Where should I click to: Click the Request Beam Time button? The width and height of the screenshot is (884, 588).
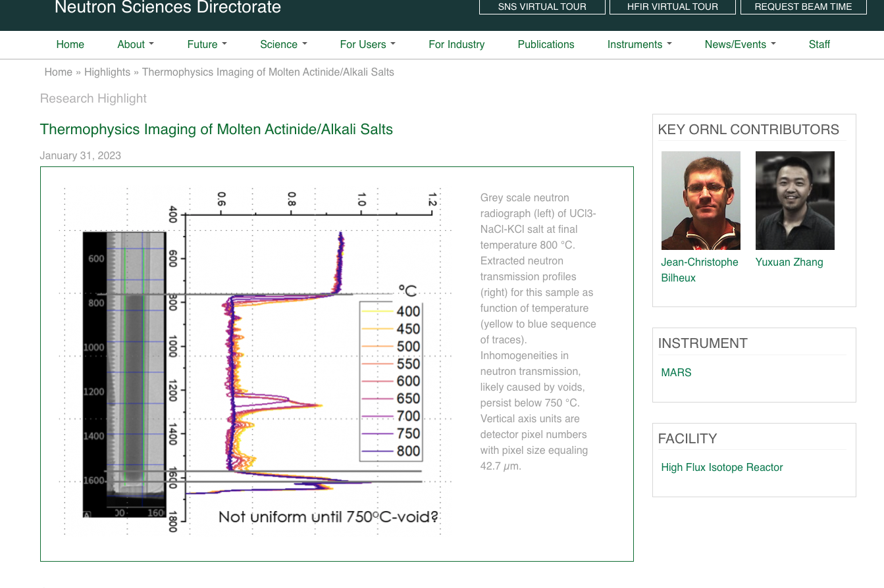[x=803, y=7]
